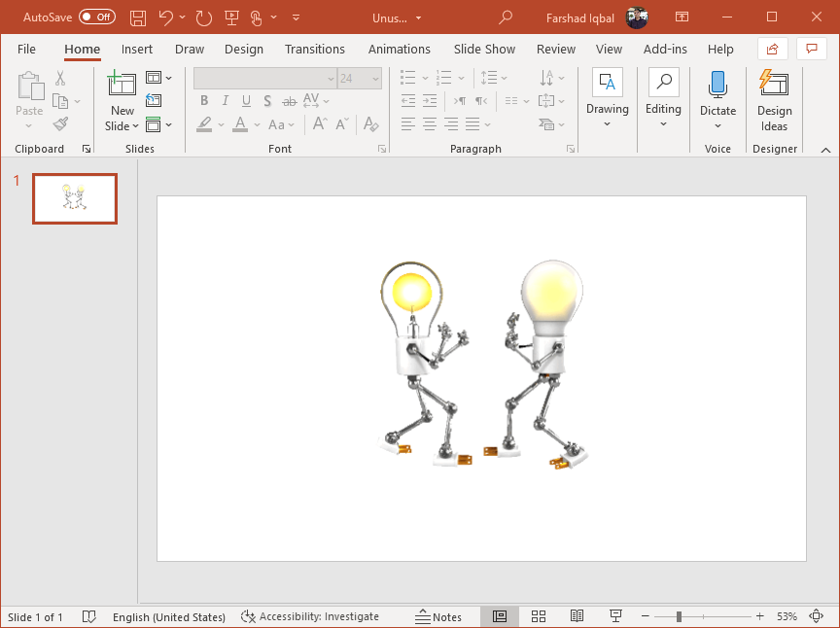
Task: Click the search magnifier in the title bar
Action: pyautogui.click(x=505, y=17)
